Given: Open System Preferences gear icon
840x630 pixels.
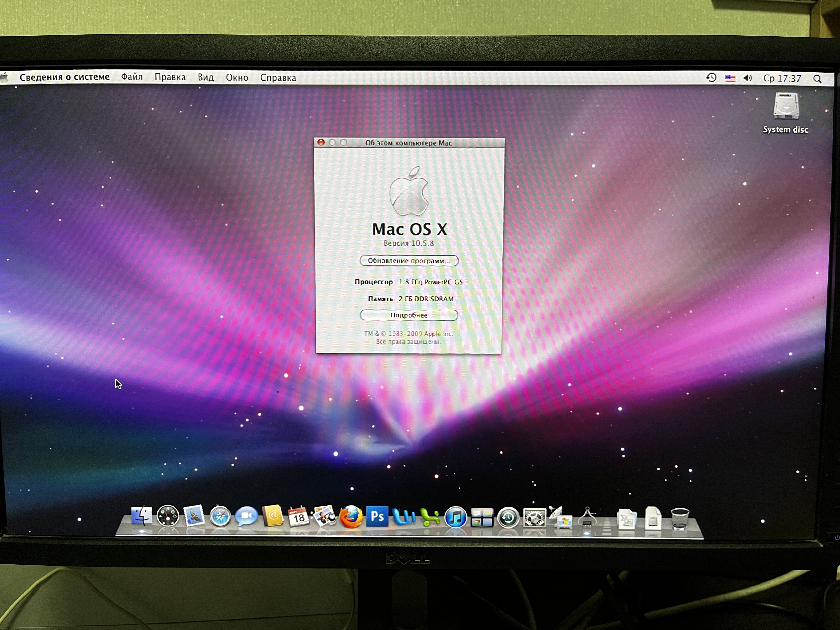Looking at the screenshot, I should (x=534, y=517).
